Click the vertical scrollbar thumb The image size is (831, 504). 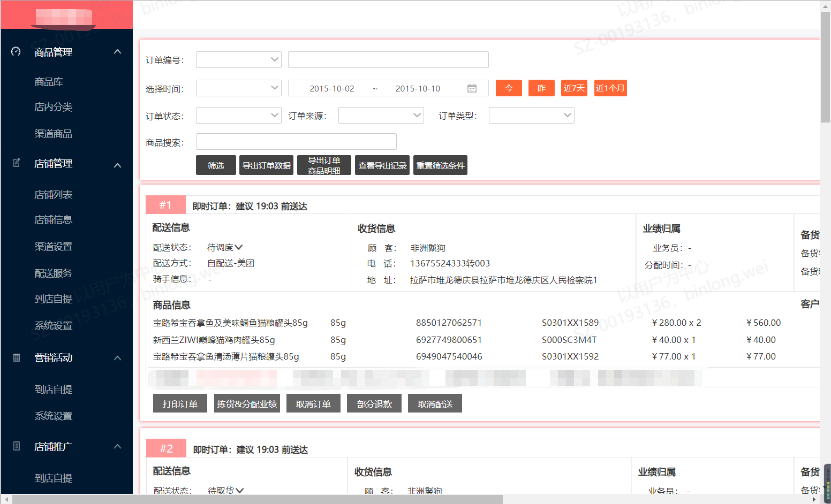[825, 67]
